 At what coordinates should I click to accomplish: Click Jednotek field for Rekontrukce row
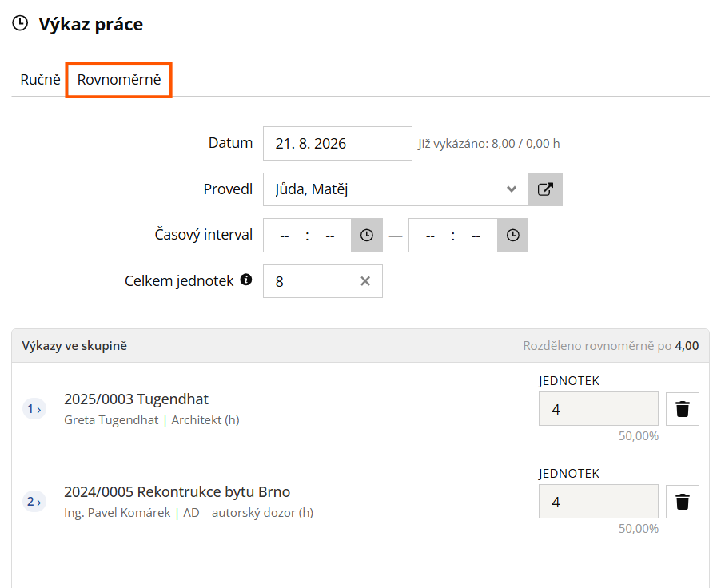tap(598, 502)
